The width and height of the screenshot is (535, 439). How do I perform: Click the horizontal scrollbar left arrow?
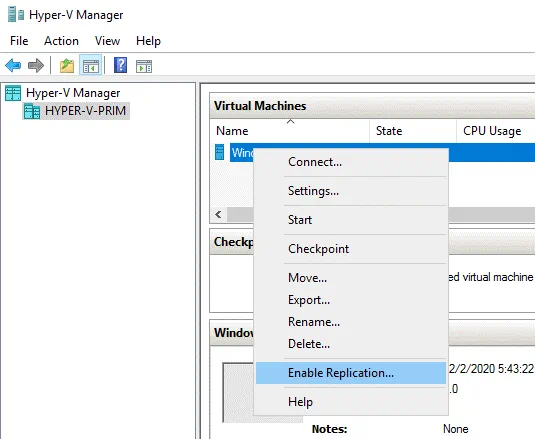(219, 215)
